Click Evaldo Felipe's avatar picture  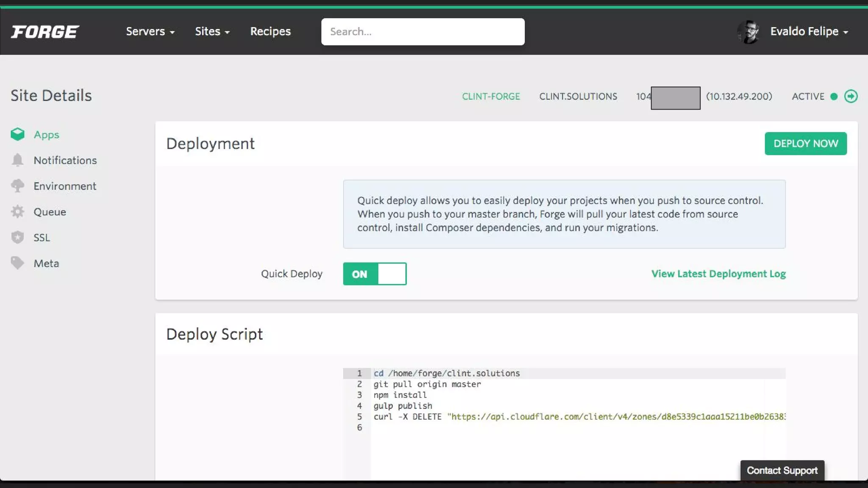[x=748, y=32]
